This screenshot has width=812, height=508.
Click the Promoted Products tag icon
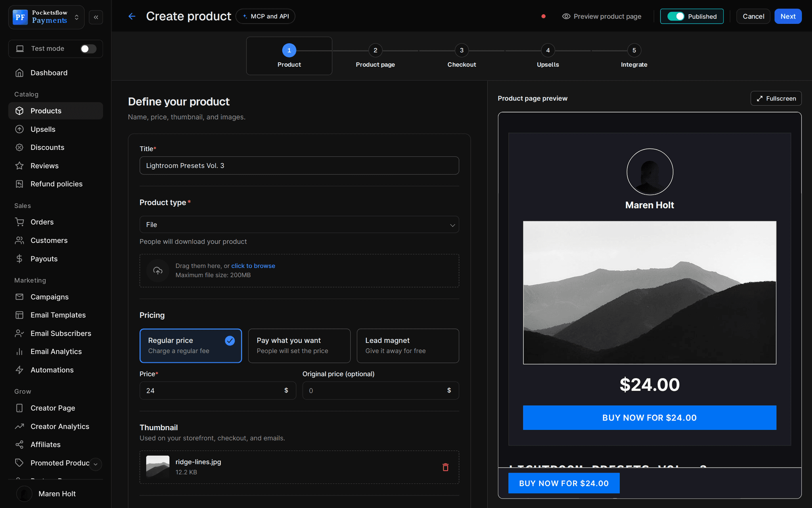[x=19, y=463]
